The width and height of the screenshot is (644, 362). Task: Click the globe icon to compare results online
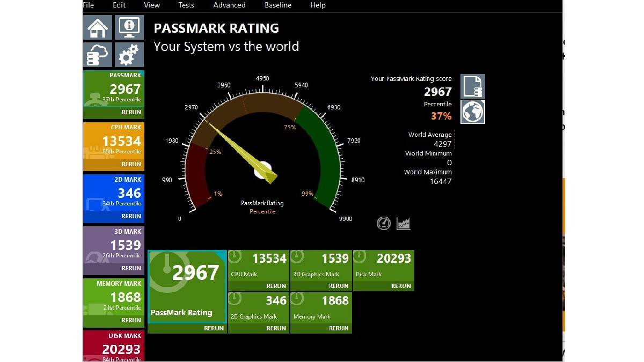click(x=472, y=112)
